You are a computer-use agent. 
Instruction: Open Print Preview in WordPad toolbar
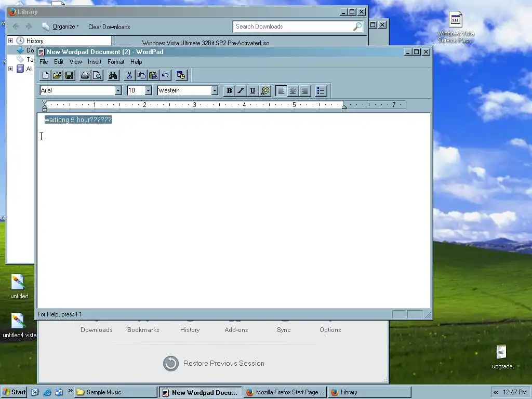[97, 75]
